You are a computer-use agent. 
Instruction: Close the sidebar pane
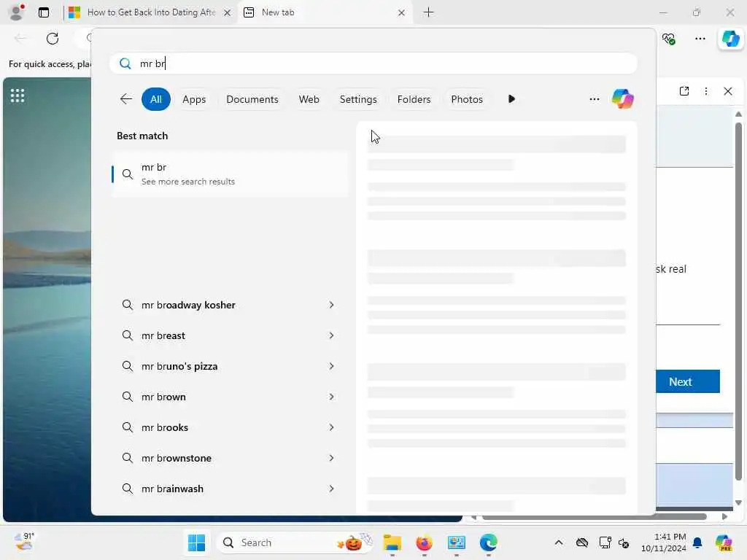coord(728,91)
